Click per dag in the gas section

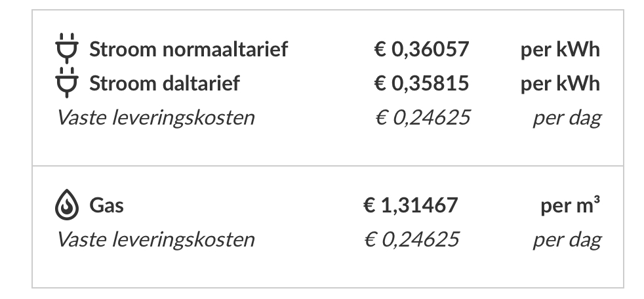[566, 239]
